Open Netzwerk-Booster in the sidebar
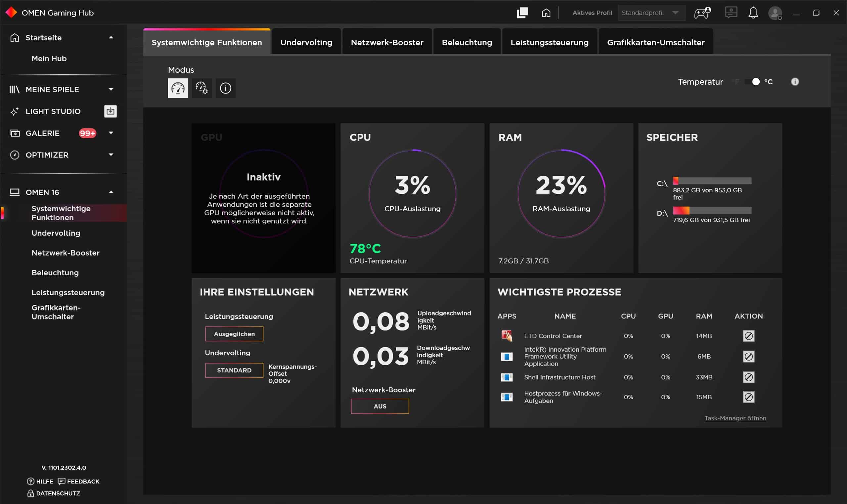 tap(65, 253)
